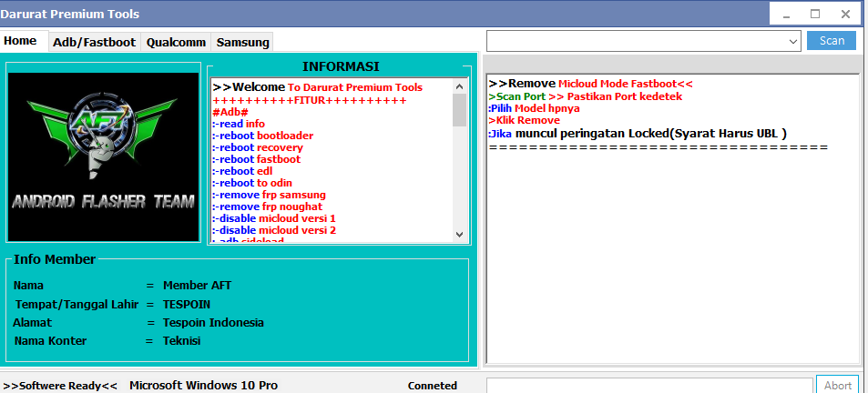Click the INFORMASI scrollbar thumb
Screen dimensions: 868x393
pyautogui.click(x=459, y=110)
